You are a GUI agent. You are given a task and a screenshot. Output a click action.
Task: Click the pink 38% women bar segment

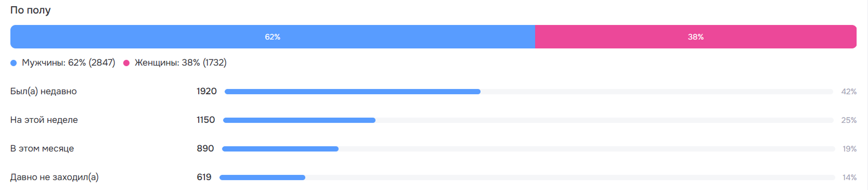pyautogui.click(x=696, y=37)
